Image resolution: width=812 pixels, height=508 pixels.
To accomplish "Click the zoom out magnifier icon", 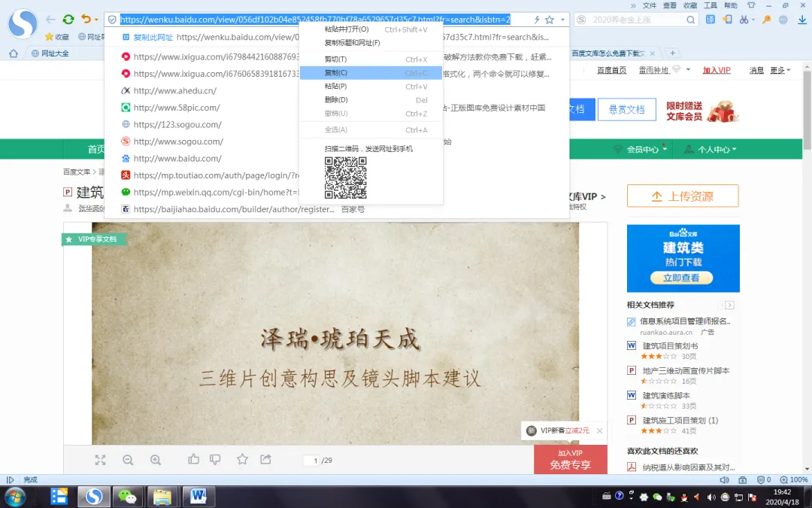I will pyautogui.click(x=128, y=460).
